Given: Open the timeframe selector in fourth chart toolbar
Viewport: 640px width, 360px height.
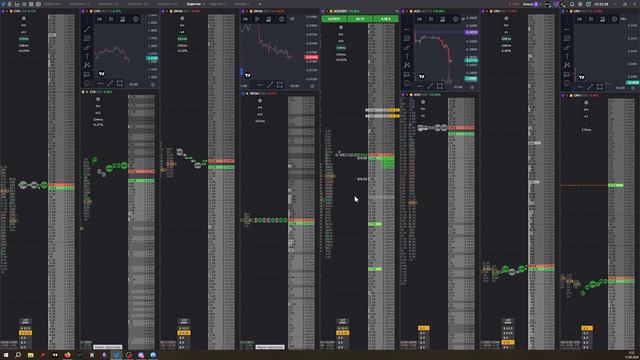Looking at the screenshot, I should (579, 19).
